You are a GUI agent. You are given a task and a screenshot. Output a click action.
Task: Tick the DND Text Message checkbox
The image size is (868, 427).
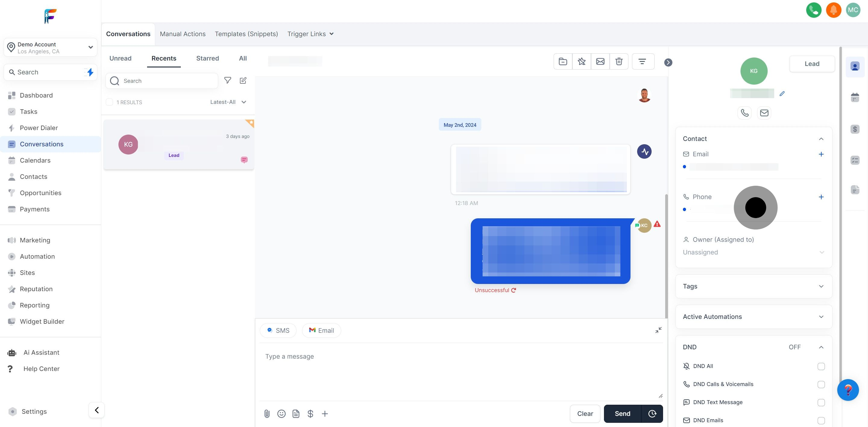[x=821, y=402]
